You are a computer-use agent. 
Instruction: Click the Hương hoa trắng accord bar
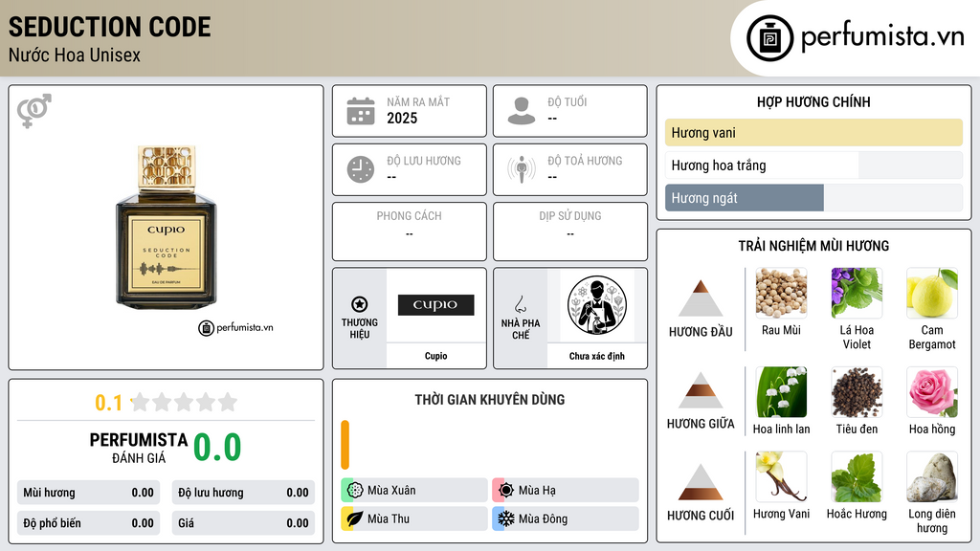[813, 165]
